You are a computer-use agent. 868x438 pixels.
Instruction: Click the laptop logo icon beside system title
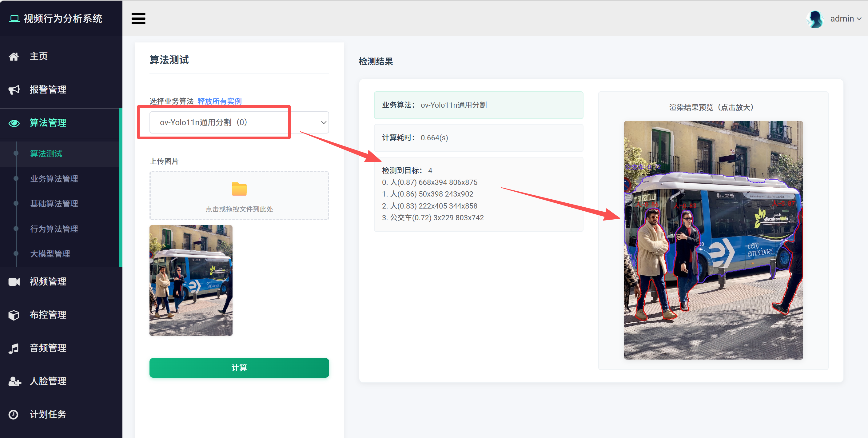(14, 18)
